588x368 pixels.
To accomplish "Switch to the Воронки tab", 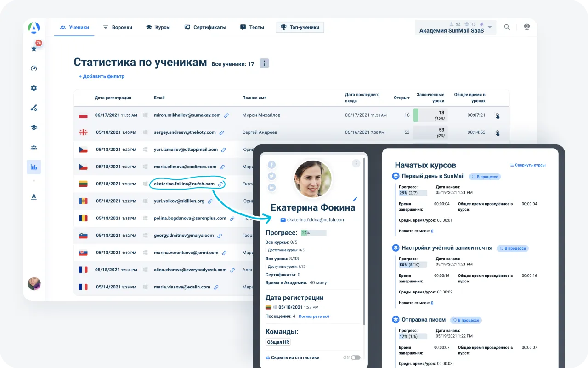I will 118,27.
